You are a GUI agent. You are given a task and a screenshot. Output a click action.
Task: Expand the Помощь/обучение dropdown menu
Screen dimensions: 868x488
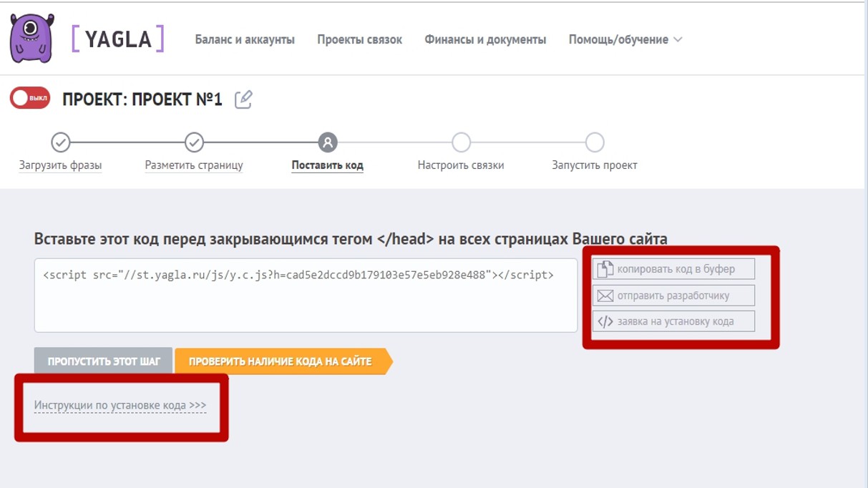[x=625, y=40]
